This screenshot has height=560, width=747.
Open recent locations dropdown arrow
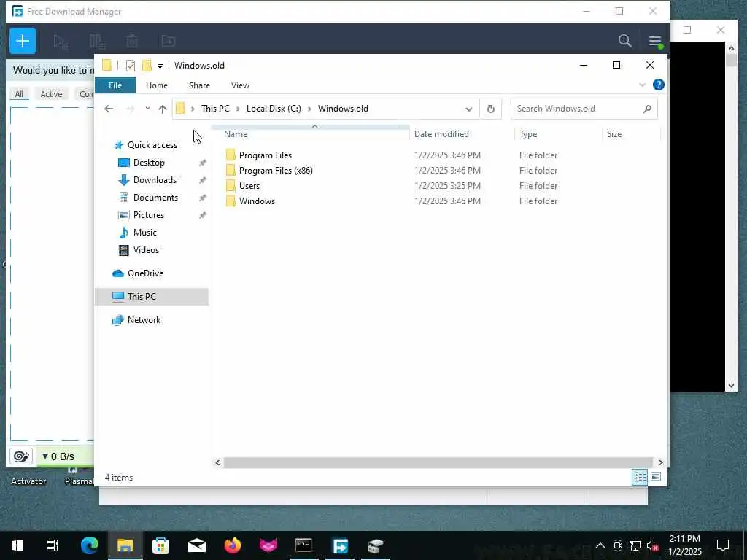click(x=147, y=109)
